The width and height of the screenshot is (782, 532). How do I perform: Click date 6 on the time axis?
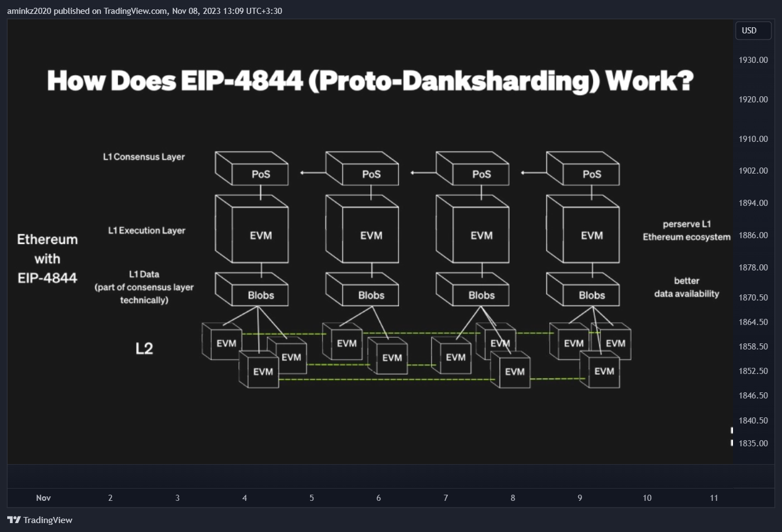(379, 498)
